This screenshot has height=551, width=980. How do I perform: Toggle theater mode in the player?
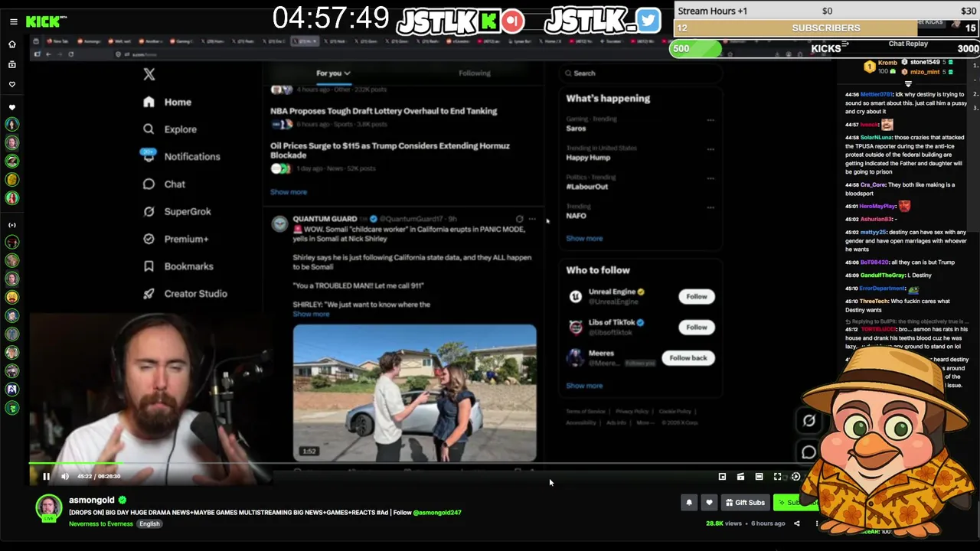pos(759,477)
